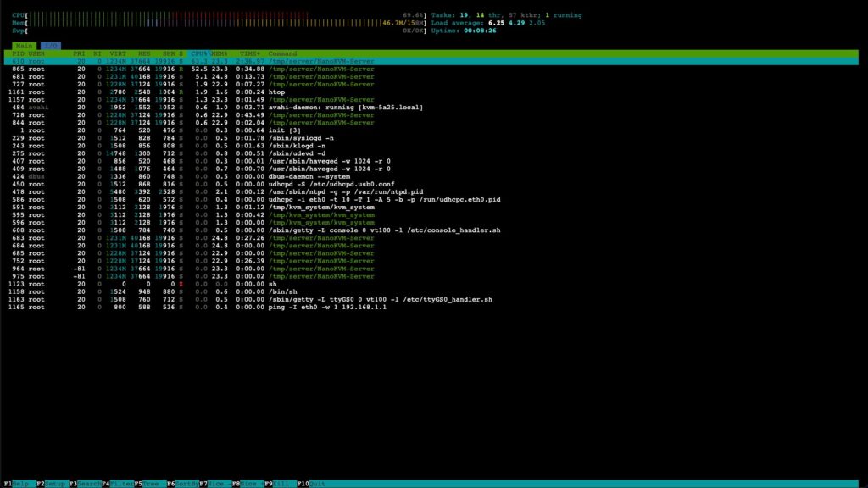This screenshot has width=868, height=488.
Task: Select the /bin/sh process row
Action: click(431, 292)
